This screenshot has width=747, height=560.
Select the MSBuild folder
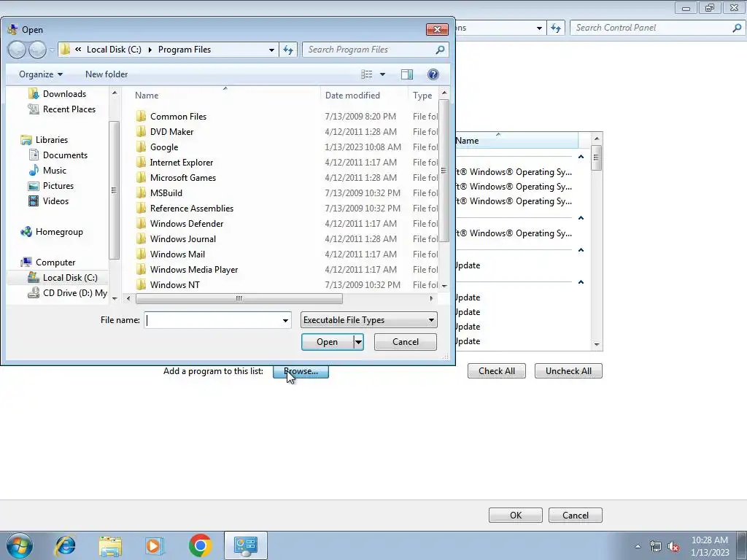(x=166, y=192)
